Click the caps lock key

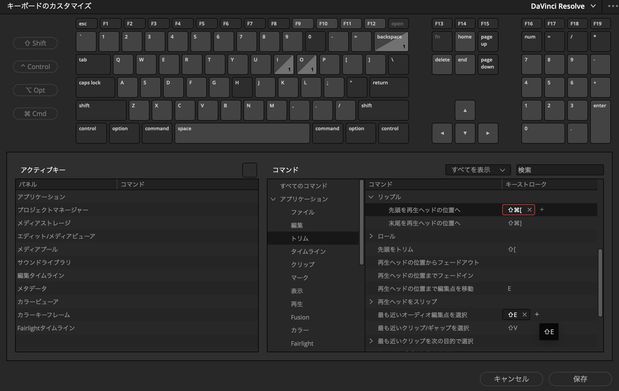[x=95, y=87]
